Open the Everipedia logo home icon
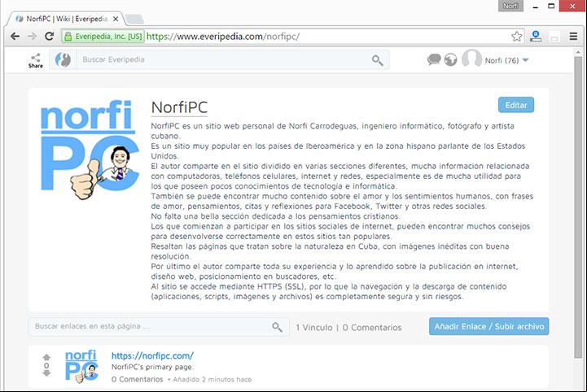The height and width of the screenshot is (392, 587). (x=63, y=59)
